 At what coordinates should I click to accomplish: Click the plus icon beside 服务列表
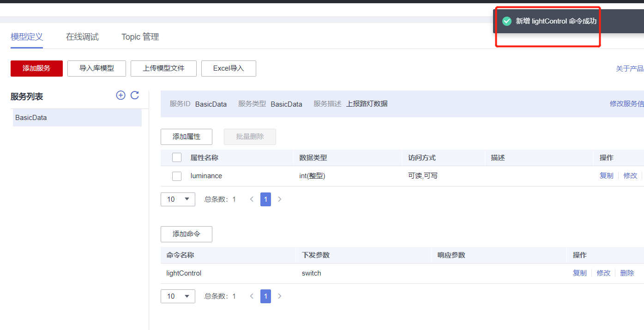coord(120,96)
